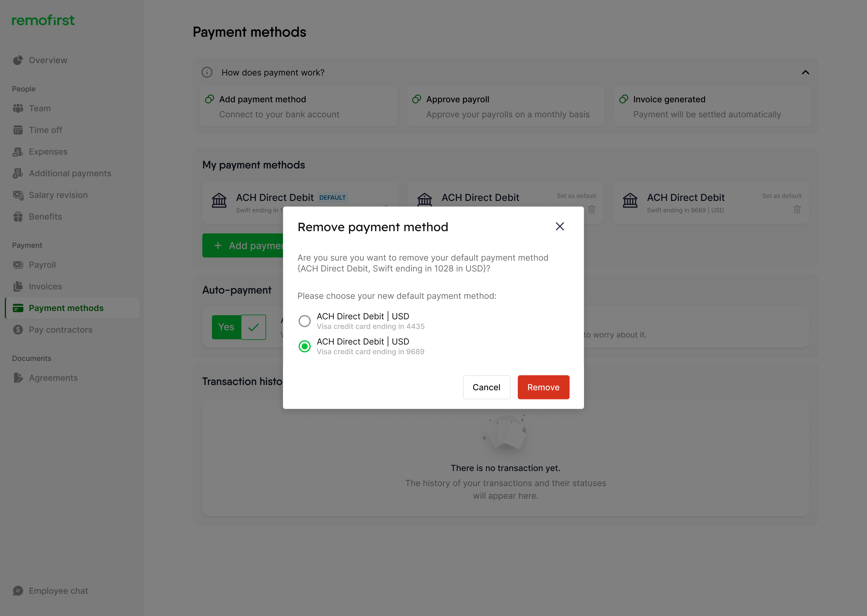
Task: Open the Time off calendar icon
Action: (18, 130)
